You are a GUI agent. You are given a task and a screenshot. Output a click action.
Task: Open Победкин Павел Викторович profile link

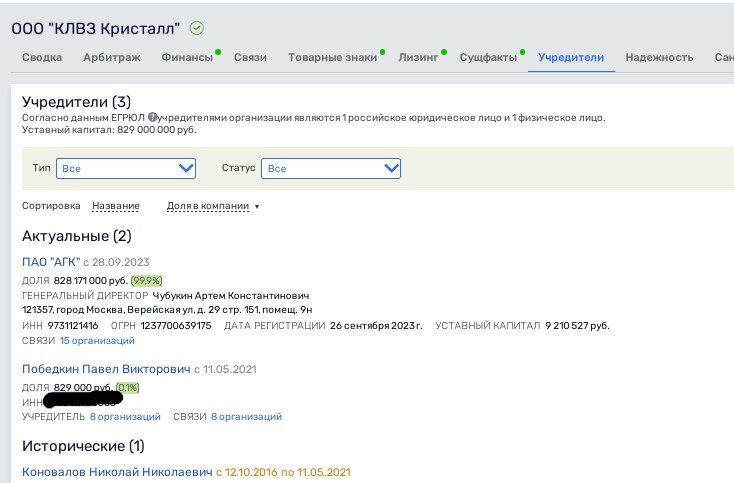coord(106,369)
